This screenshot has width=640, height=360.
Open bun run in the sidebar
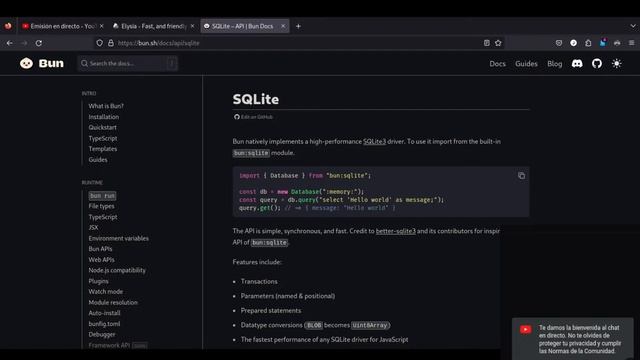coord(102,196)
